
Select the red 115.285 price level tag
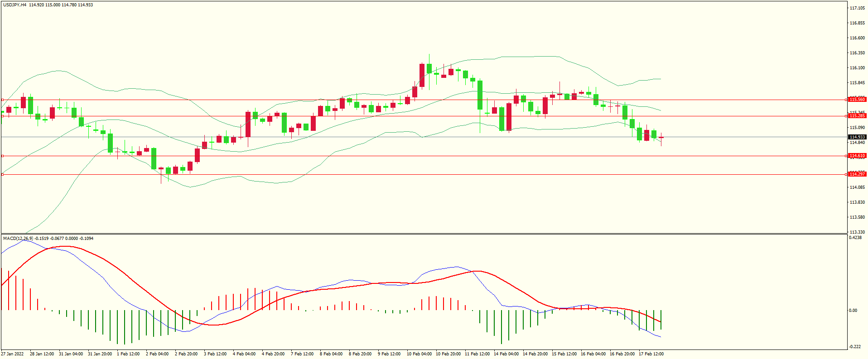click(x=857, y=116)
